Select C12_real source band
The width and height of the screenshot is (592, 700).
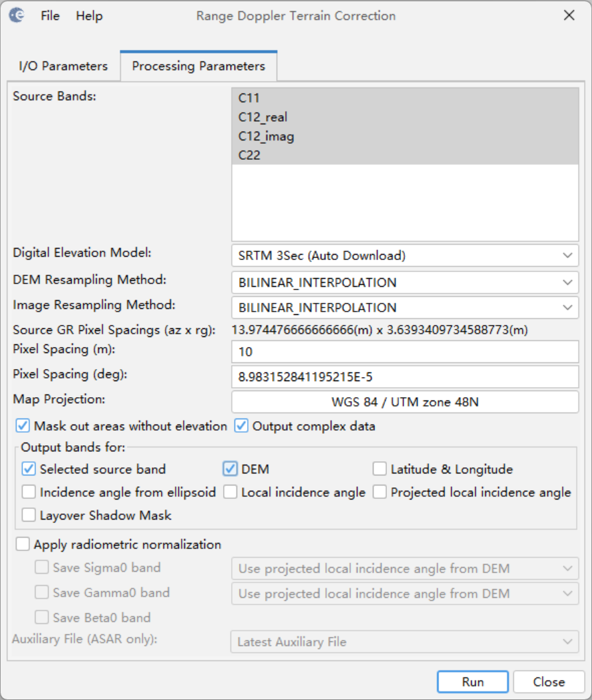pyautogui.click(x=263, y=117)
